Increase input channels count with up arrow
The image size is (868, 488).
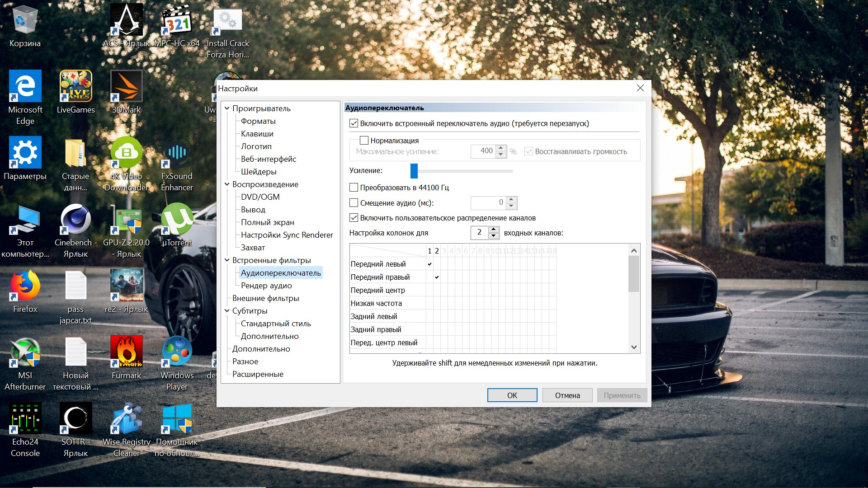[x=494, y=230]
